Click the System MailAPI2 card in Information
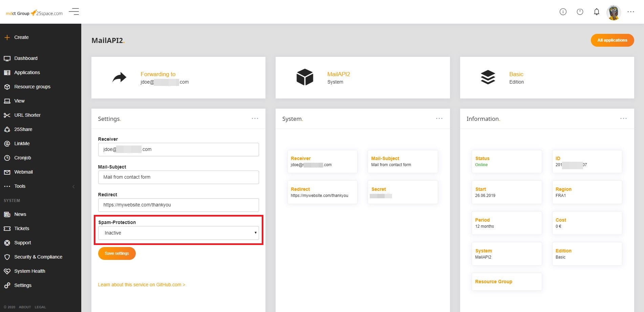The image size is (644, 312). (507, 254)
